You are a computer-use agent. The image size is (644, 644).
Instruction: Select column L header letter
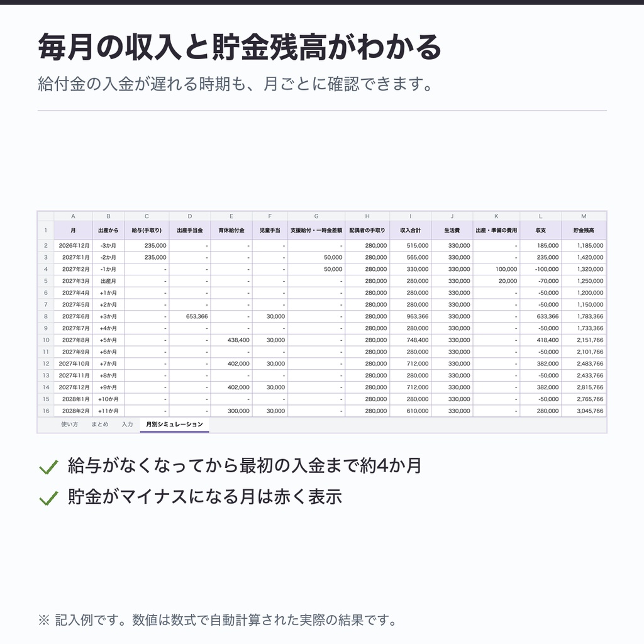coord(540,216)
